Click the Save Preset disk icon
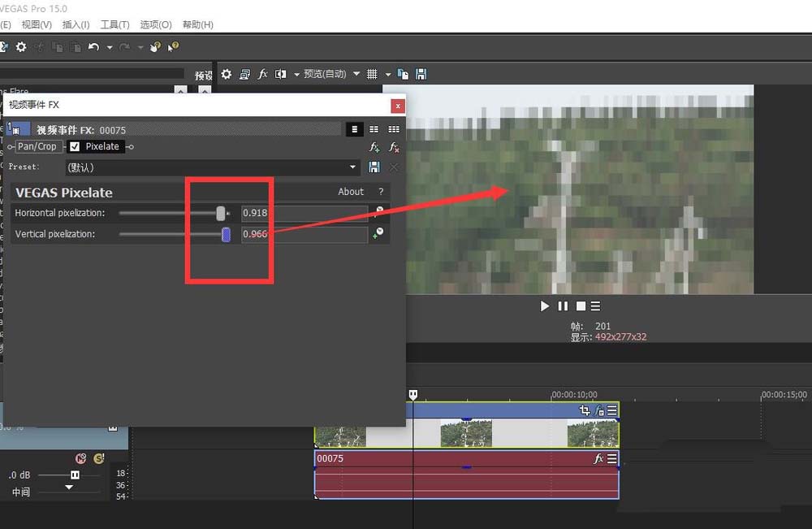 [374, 167]
